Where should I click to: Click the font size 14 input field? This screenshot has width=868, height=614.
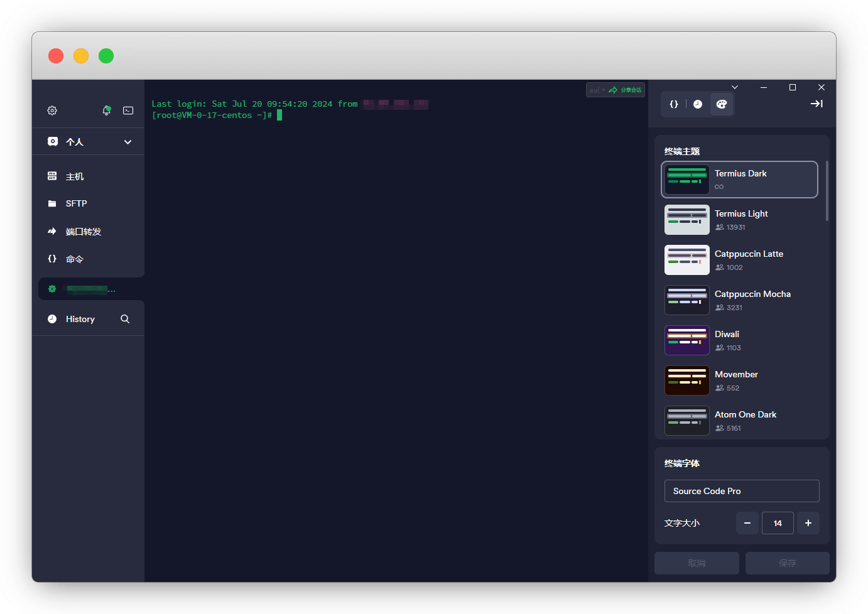pyautogui.click(x=778, y=523)
